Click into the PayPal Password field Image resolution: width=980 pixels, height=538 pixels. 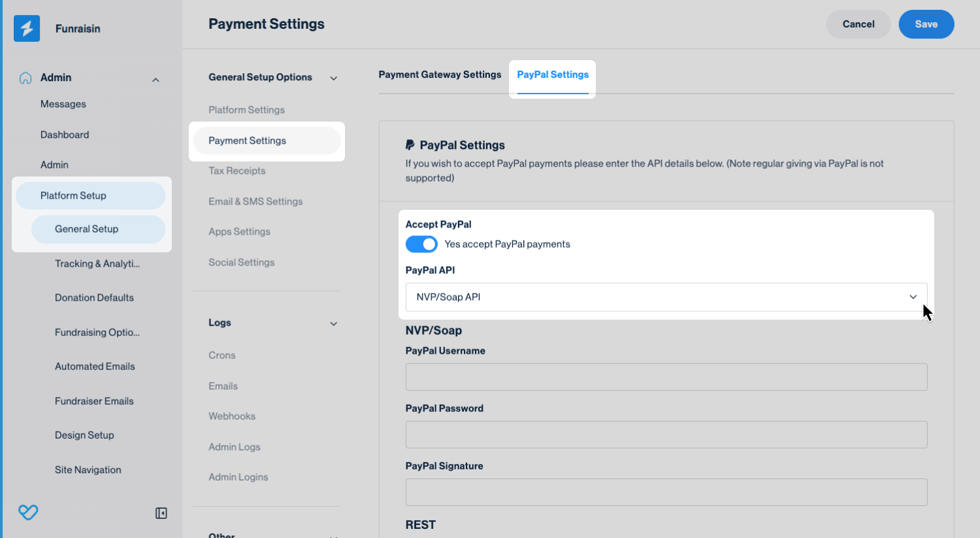click(x=666, y=435)
